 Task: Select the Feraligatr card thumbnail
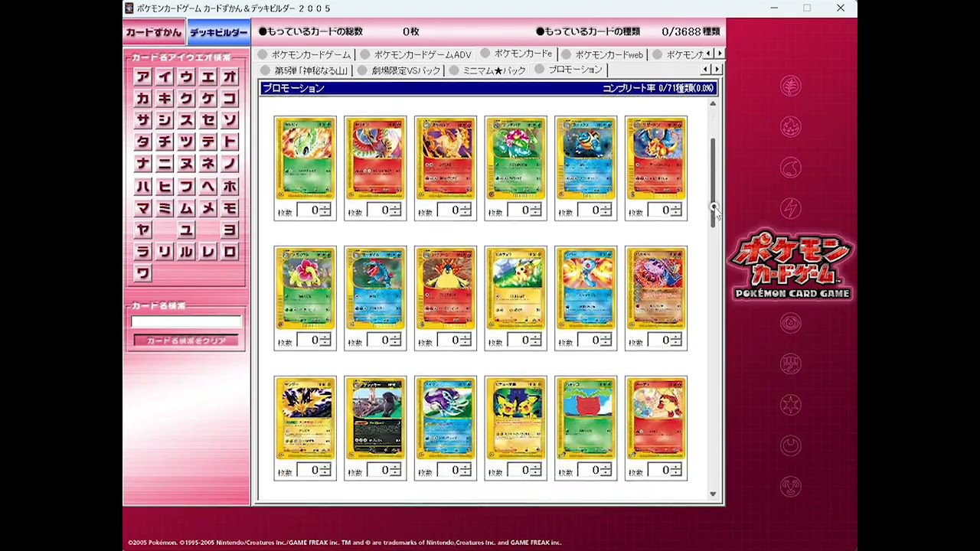click(x=375, y=288)
